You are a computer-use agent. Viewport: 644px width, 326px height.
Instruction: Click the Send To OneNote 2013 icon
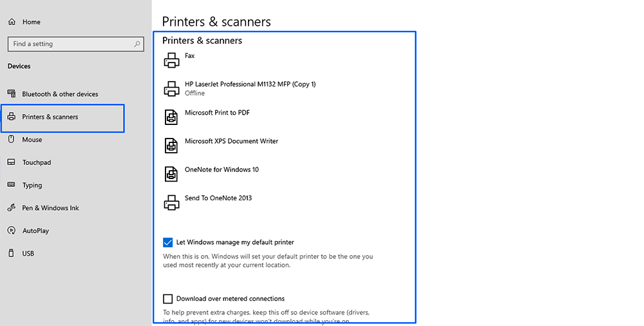[172, 202]
